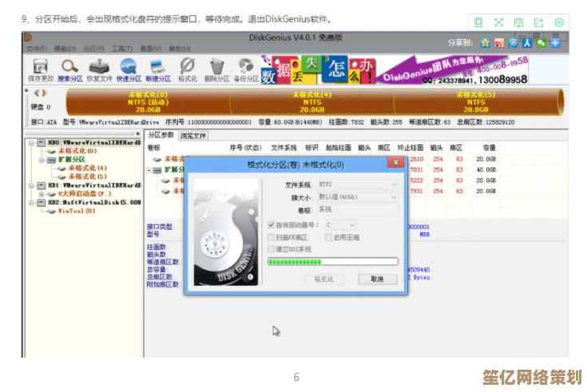587x392 pixels.
Task: Switch to the 浏览文件 tab
Action: pos(192,136)
